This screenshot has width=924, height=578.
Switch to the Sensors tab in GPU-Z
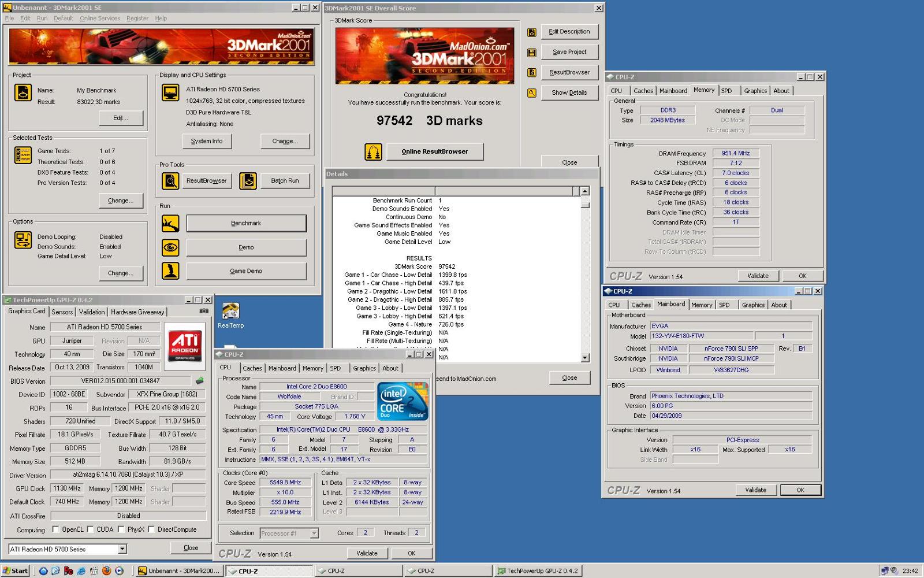click(62, 312)
